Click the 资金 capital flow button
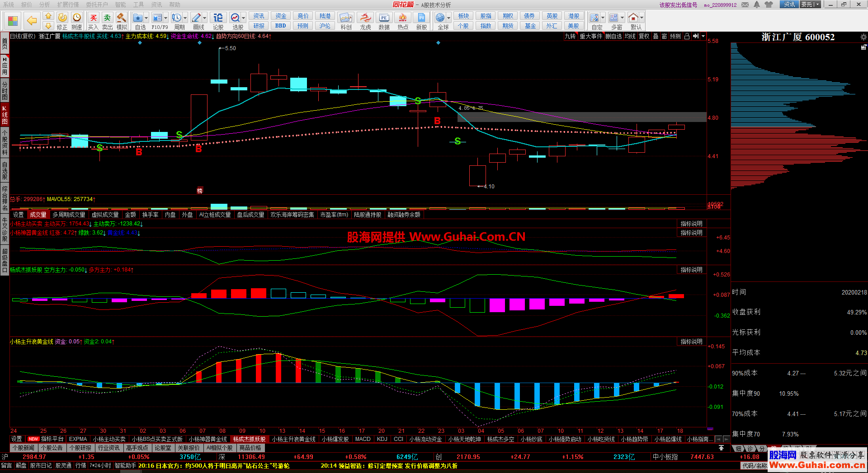Image resolution: width=868 pixels, height=473 pixels. pos(281,16)
